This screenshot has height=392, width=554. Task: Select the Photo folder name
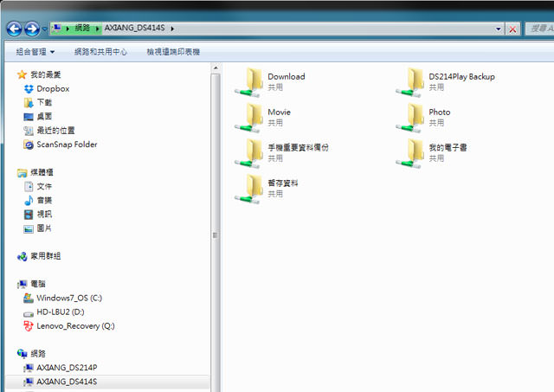tap(440, 112)
